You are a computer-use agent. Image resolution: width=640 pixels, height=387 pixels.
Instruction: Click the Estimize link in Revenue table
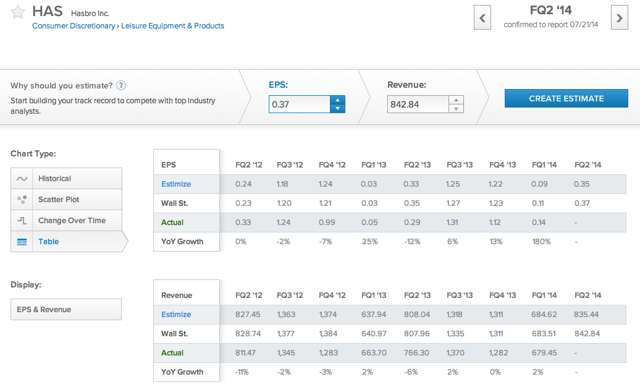pyautogui.click(x=176, y=314)
